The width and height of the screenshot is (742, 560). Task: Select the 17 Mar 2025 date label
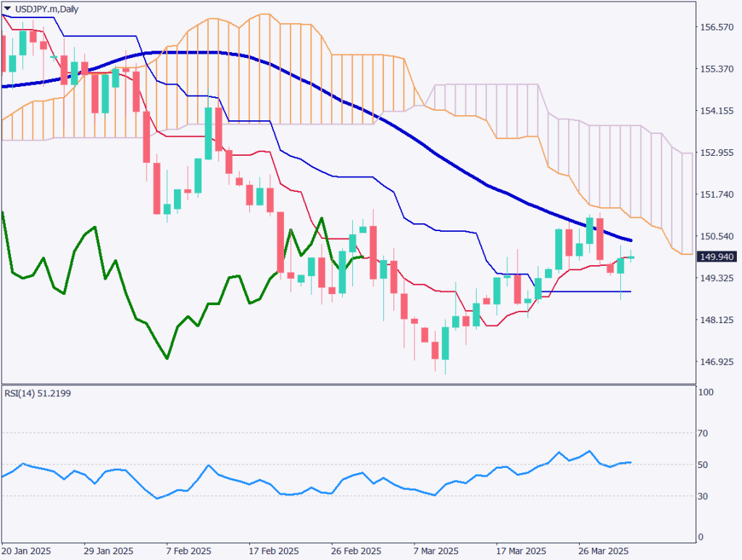[519, 551]
